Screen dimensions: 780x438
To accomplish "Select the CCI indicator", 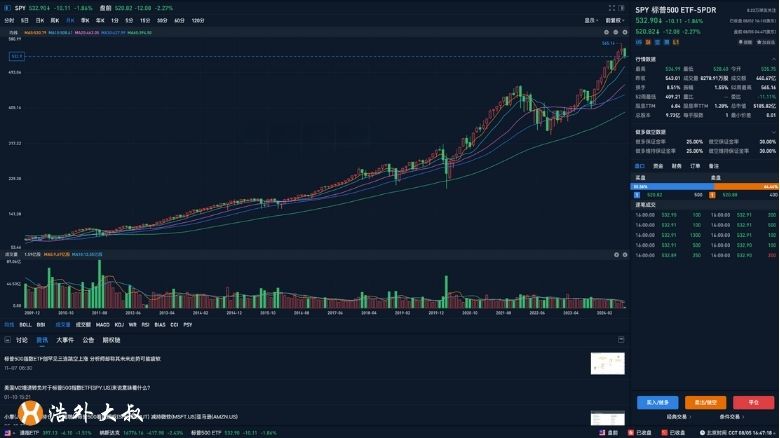I will coord(174,325).
